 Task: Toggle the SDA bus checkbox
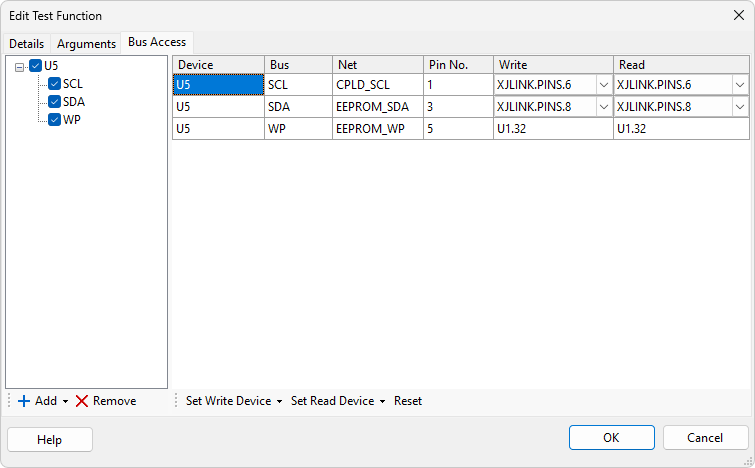[x=55, y=102]
